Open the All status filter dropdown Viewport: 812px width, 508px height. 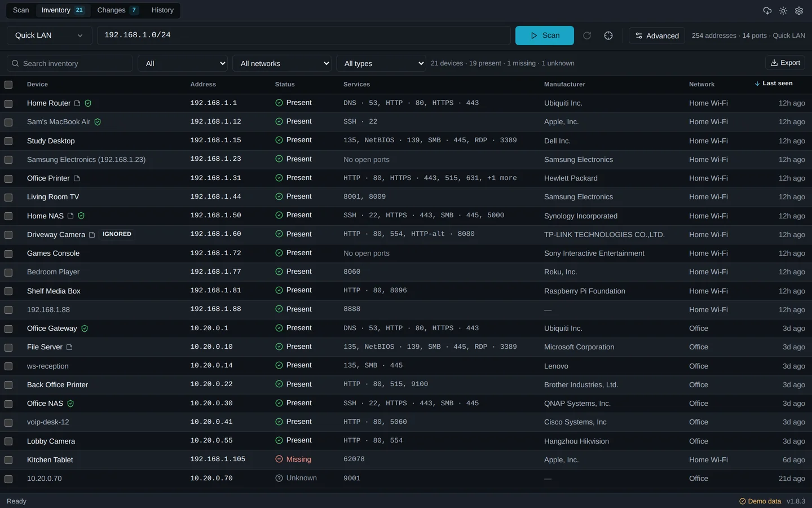[183, 63]
